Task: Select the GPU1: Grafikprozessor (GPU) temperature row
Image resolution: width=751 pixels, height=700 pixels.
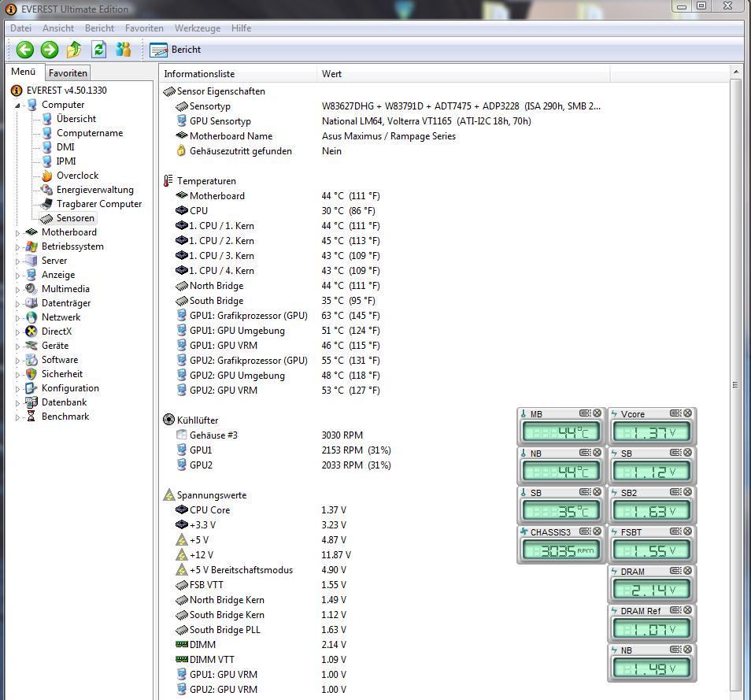Action: [383, 315]
